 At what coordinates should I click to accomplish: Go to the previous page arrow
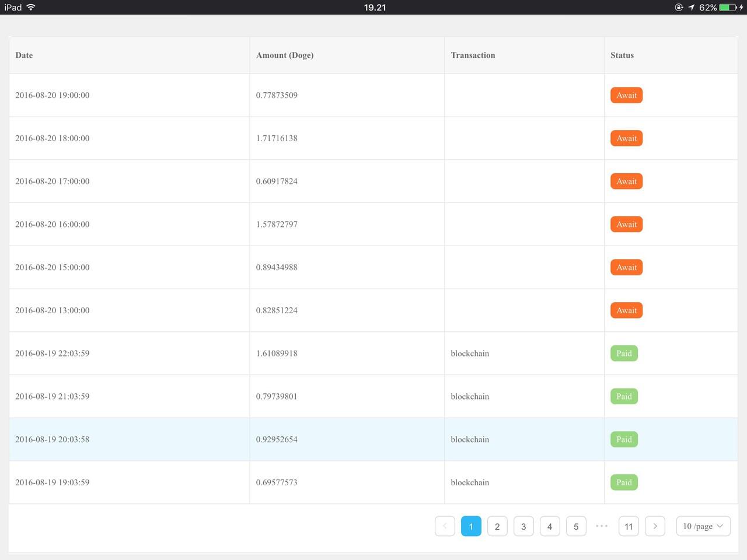coord(445,526)
